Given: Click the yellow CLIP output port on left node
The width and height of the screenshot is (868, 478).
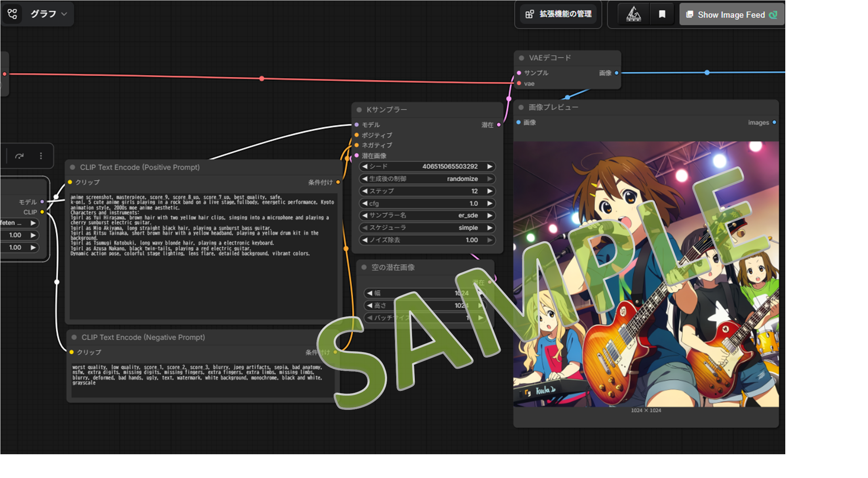Looking at the screenshot, I should (x=42, y=212).
